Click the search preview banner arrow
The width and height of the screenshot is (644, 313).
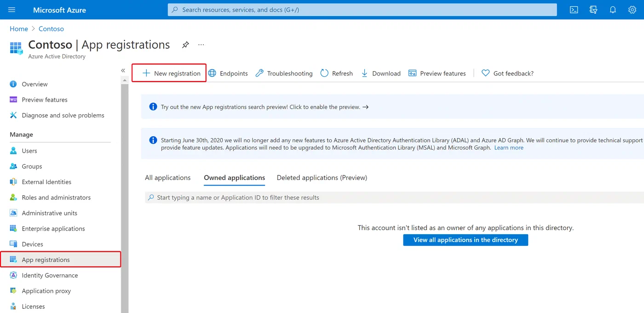(366, 107)
